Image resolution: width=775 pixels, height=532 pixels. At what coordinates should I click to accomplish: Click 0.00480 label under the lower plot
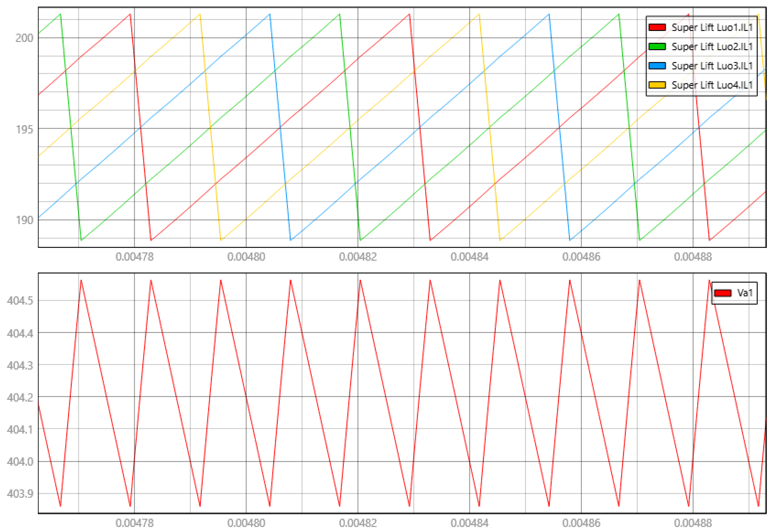point(246,523)
